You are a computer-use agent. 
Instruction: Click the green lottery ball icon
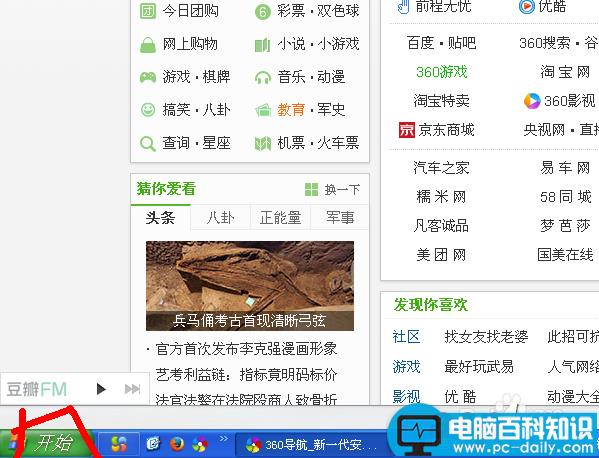pyautogui.click(x=262, y=11)
